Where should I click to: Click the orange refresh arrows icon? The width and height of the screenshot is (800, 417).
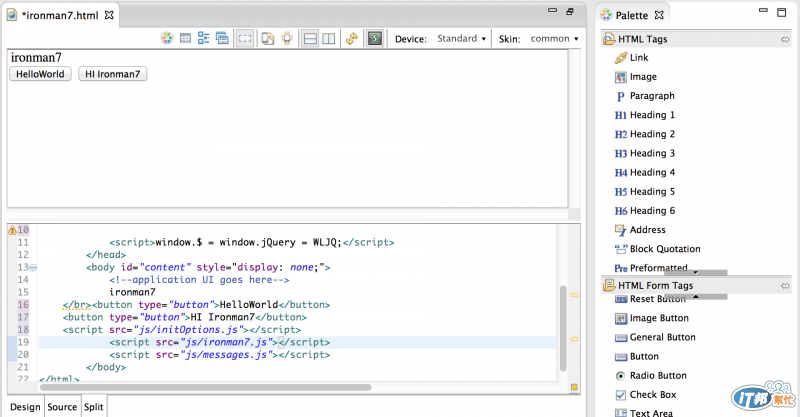coord(352,38)
